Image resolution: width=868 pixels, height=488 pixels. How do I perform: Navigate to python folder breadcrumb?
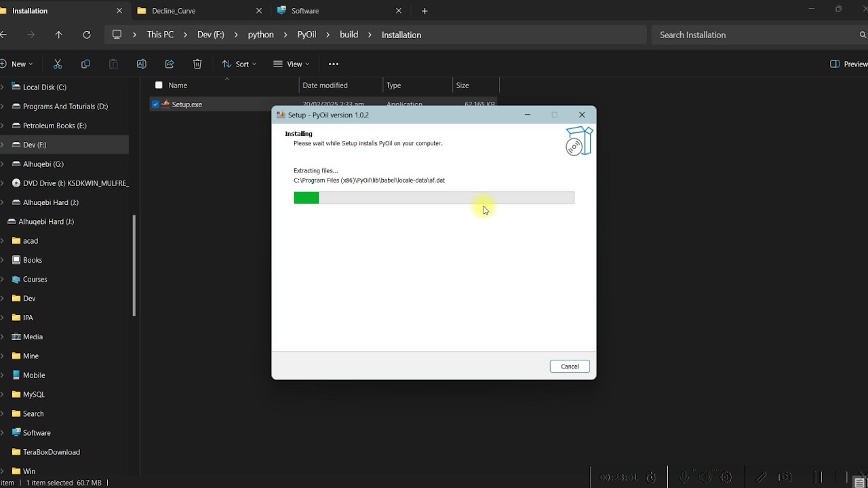coord(261,35)
